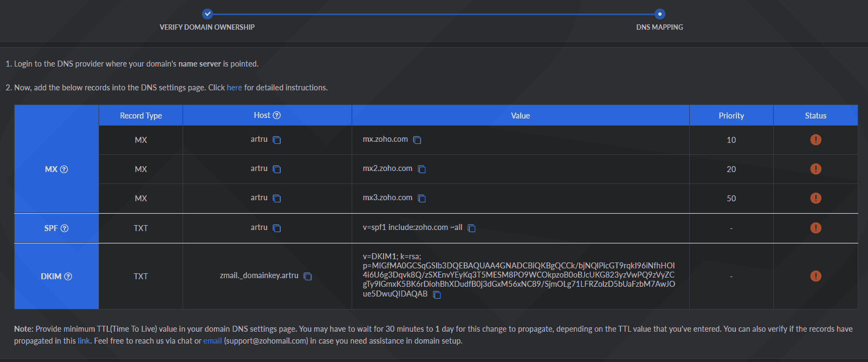Click the Priority column header
Viewport: 868px width, 362px height.
731,116
